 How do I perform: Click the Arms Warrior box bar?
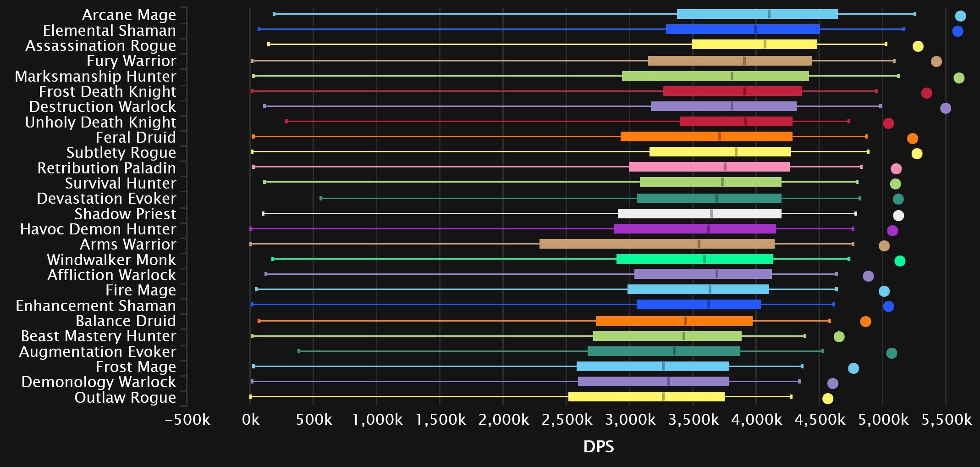pyautogui.click(x=657, y=244)
